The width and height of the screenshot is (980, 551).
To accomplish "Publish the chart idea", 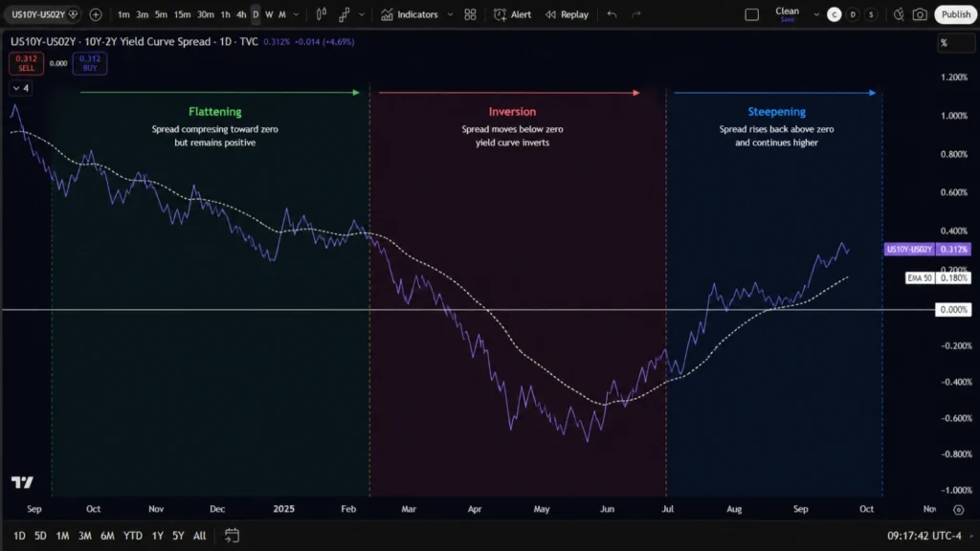I will (956, 14).
